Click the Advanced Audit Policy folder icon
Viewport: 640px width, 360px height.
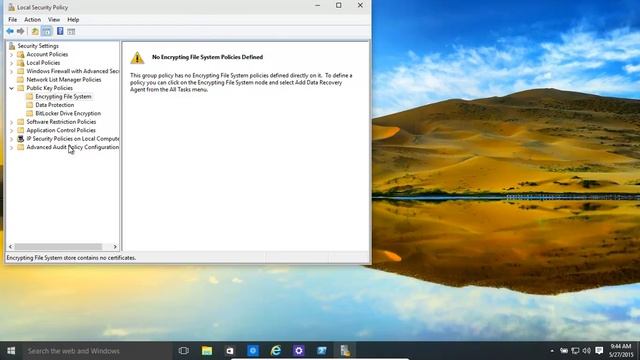click(20, 147)
